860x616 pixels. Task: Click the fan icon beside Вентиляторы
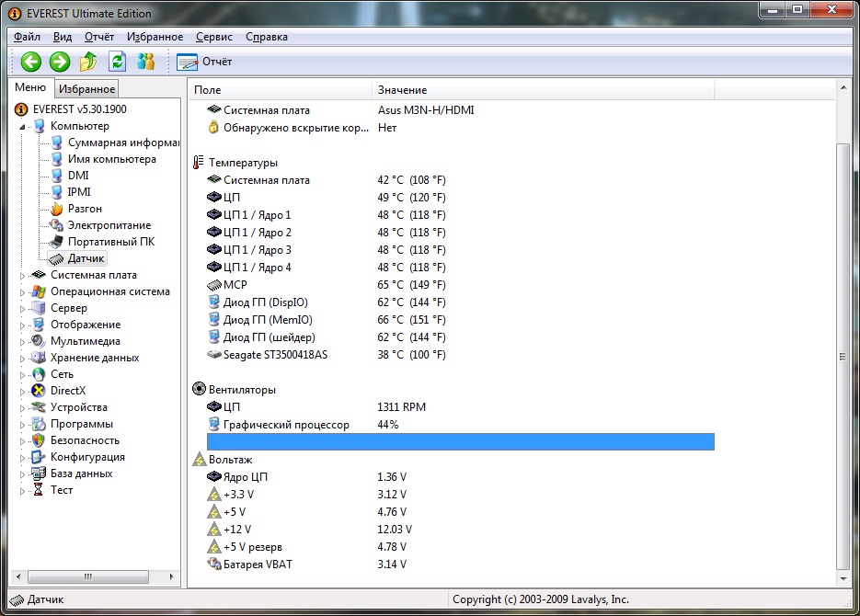[199, 389]
